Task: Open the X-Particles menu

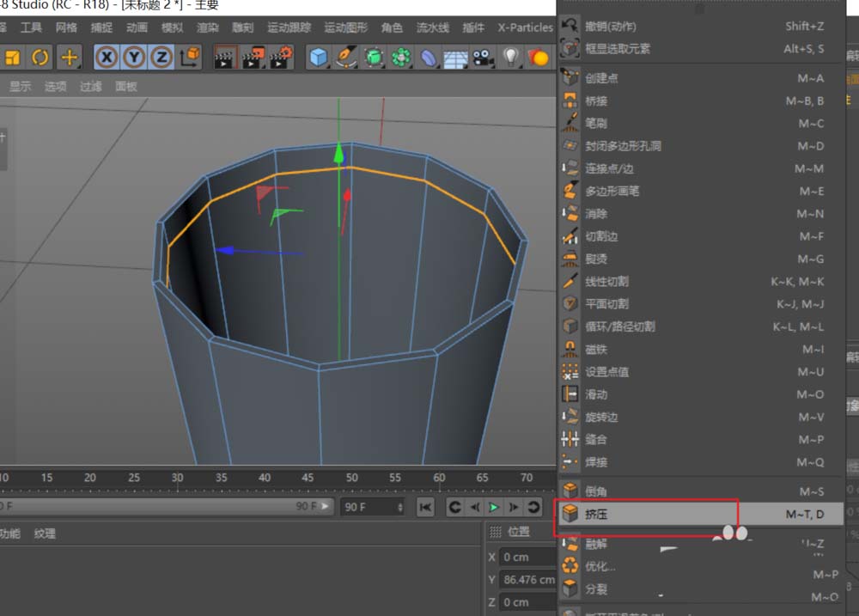Action: point(525,27)
